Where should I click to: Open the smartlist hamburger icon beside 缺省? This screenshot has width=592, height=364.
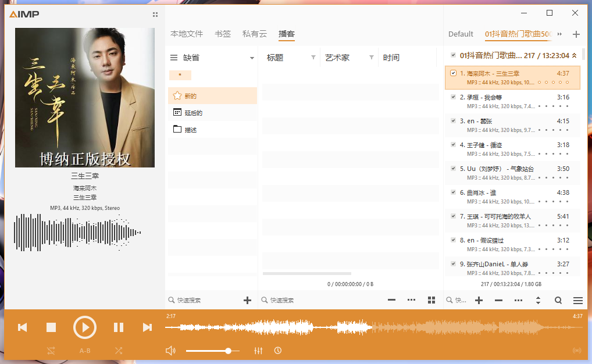click(173, 58)
